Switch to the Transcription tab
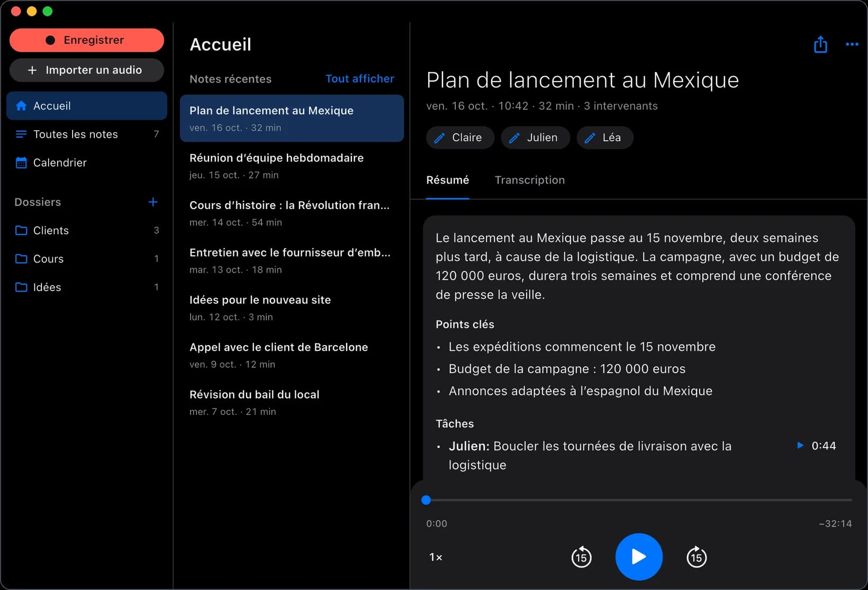This screenshot has width=868, height=590. pos(529,180)
